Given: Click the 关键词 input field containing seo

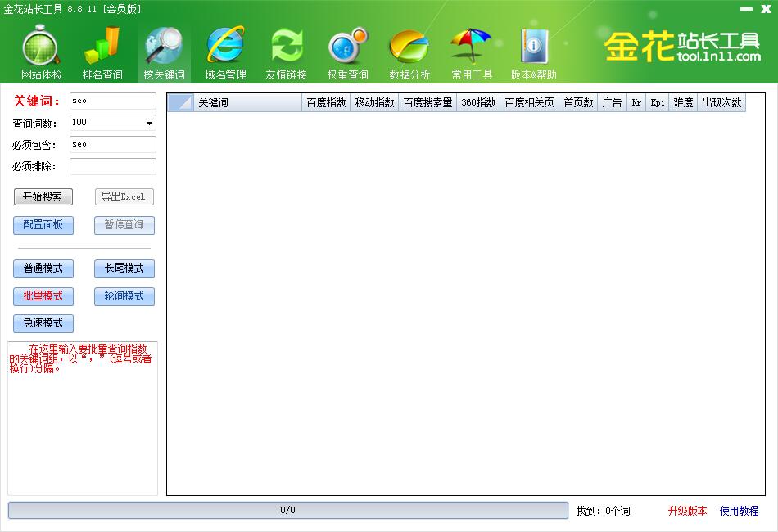Looking at the screenshot, I should (x=113, y=101).
